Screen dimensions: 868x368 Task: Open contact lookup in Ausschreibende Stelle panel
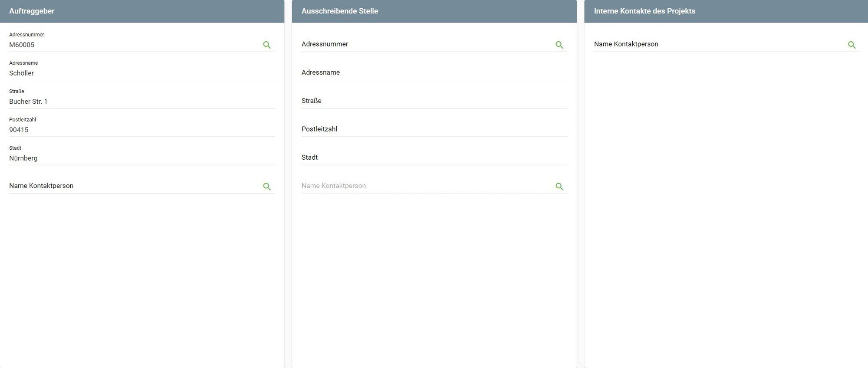coord(559,186)
